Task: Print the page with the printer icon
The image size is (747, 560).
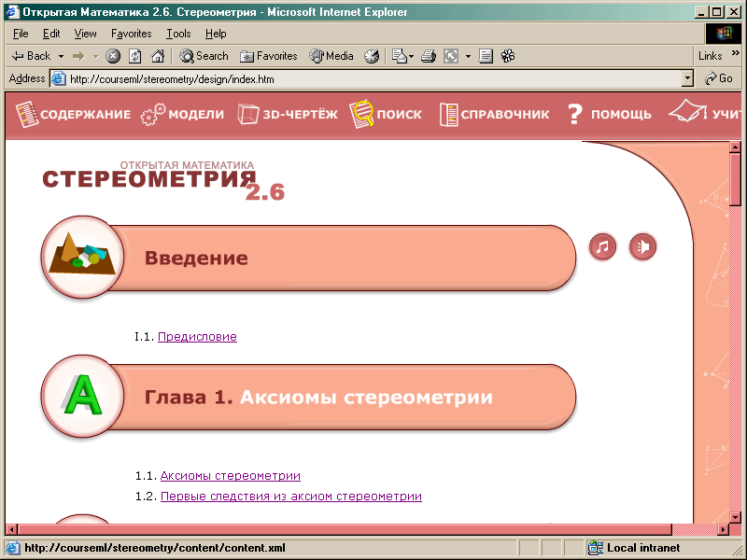Action: pyautogui.click(x=429, y=56)
